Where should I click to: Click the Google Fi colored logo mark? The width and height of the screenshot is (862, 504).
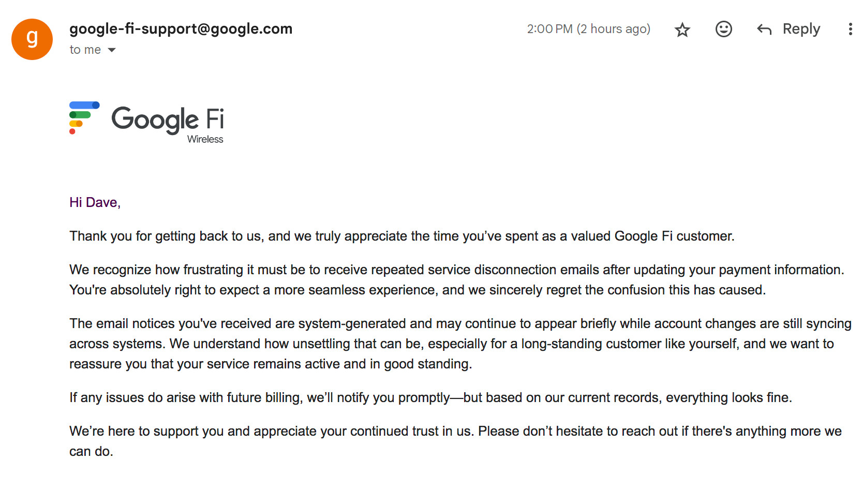click(x=84, y=117)
